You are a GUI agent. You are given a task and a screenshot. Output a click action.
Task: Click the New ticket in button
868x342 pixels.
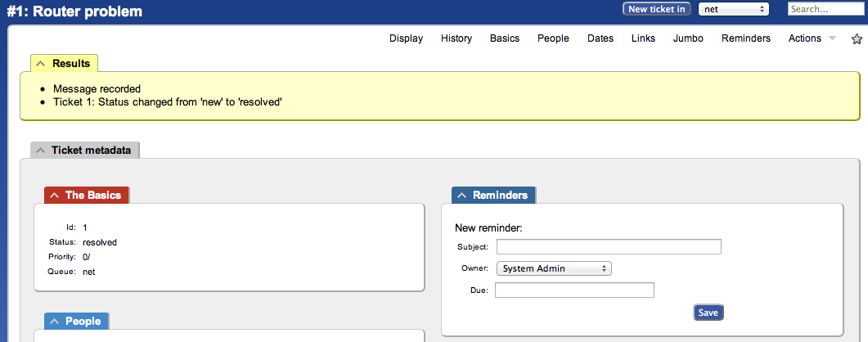coord(656,9)
